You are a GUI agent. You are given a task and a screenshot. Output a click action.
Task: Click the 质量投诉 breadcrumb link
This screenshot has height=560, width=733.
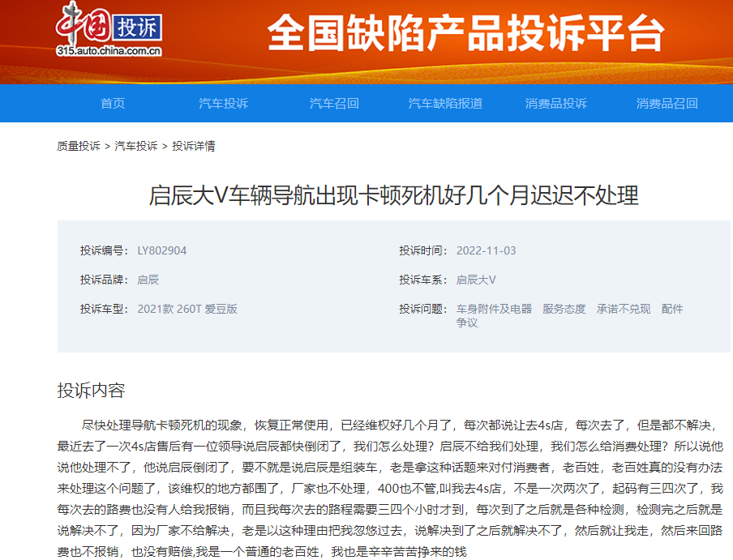(x=79, y=146)
